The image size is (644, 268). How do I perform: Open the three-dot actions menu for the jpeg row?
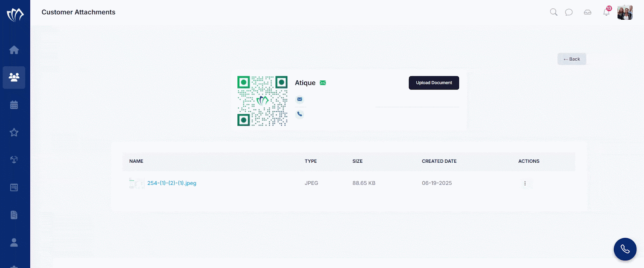click(x=525, y=183)
